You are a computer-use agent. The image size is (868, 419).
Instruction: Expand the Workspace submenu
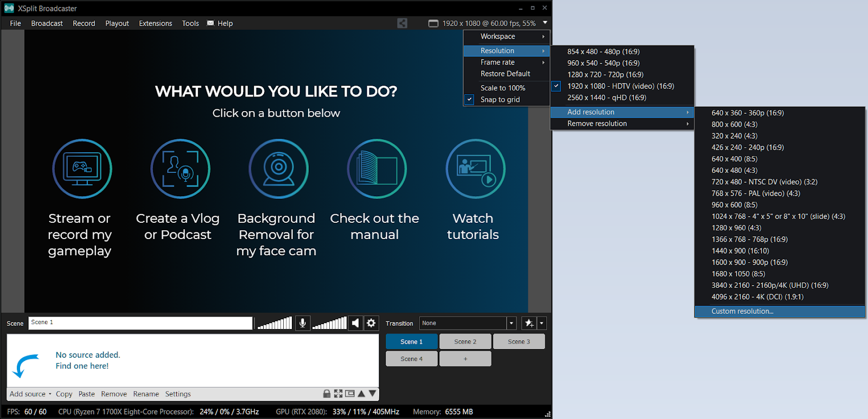pos(507,36)
